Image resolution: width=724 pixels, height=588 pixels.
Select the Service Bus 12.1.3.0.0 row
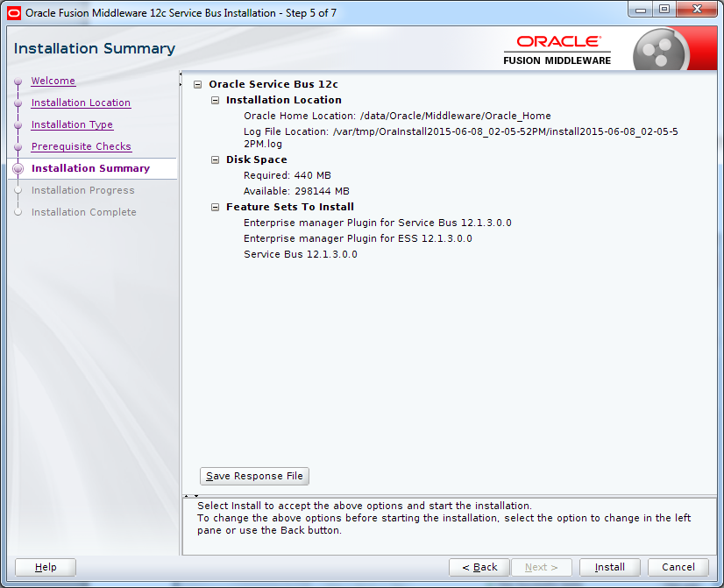point(301,254)
